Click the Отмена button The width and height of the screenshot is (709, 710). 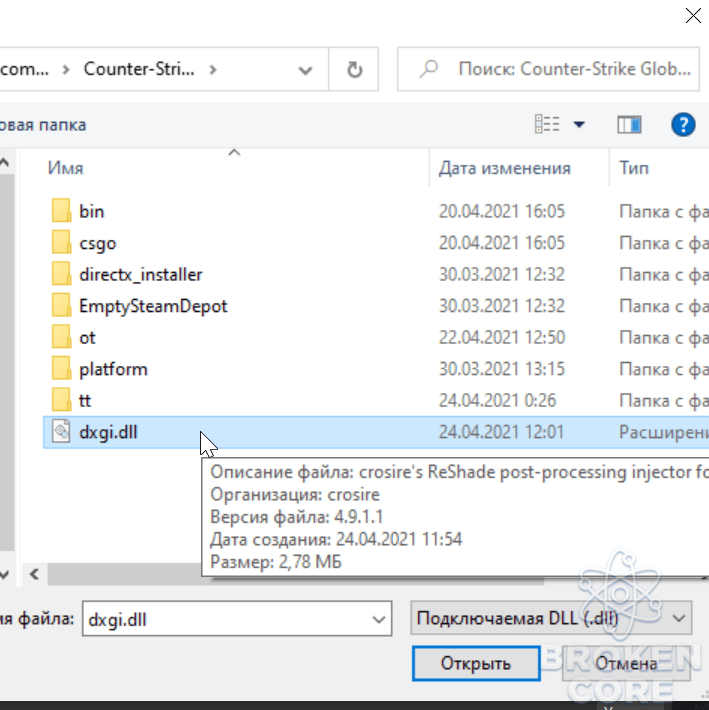click(x=626, y=663)
